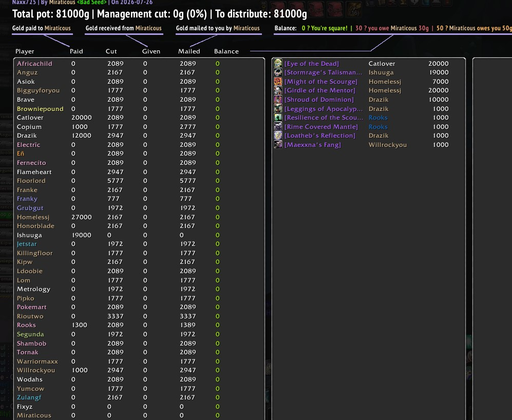Select player Jetstar in the list
The height and width of the screenshot is (420, 512).
click(x=27, y=244)
